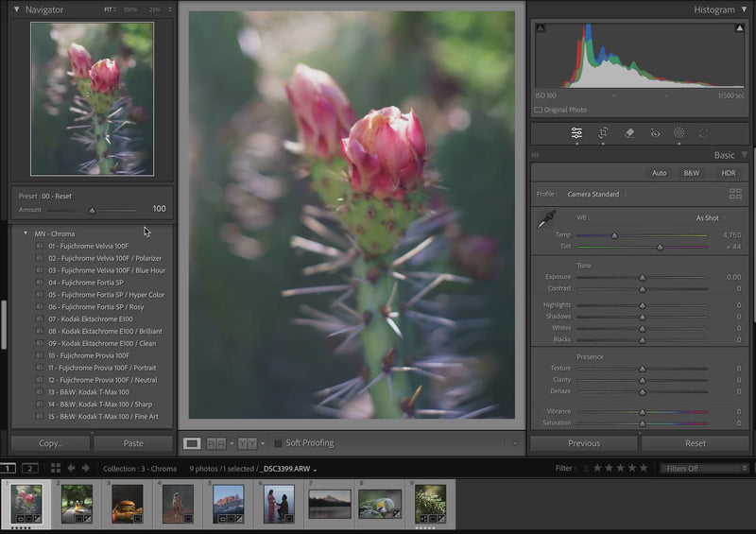Enable the Soft Proofing checkbox
Viewport: 756px width, 534px height.
coord(278,442)
